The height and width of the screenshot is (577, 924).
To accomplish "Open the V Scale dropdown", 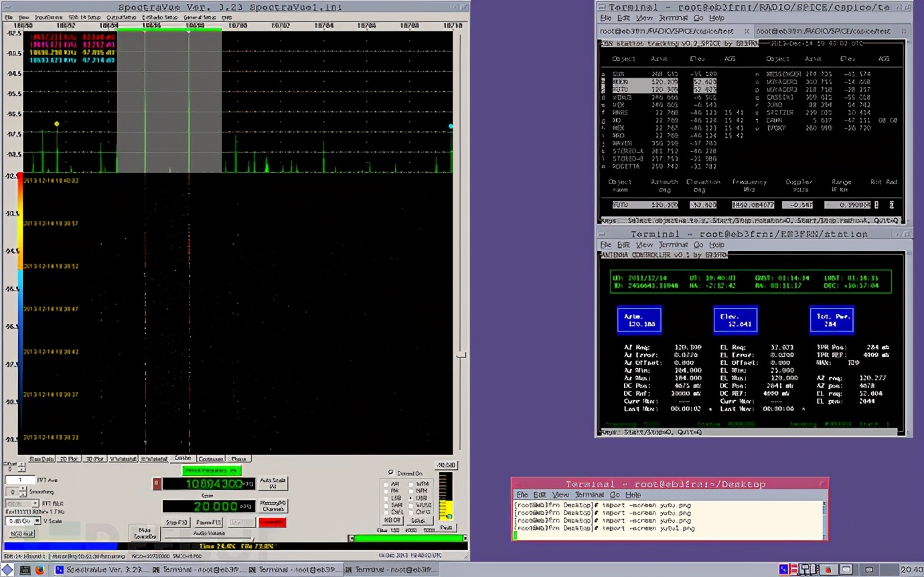I will tap(37, 521).
